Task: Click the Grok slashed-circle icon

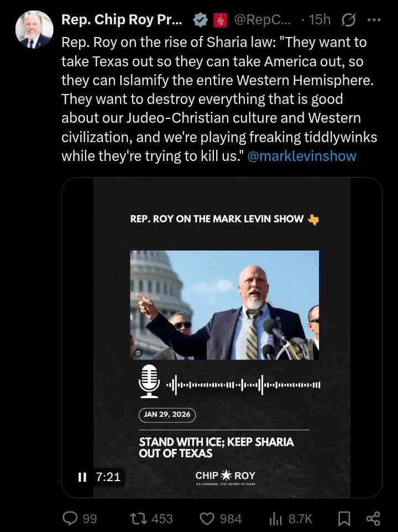Action: 348,20
